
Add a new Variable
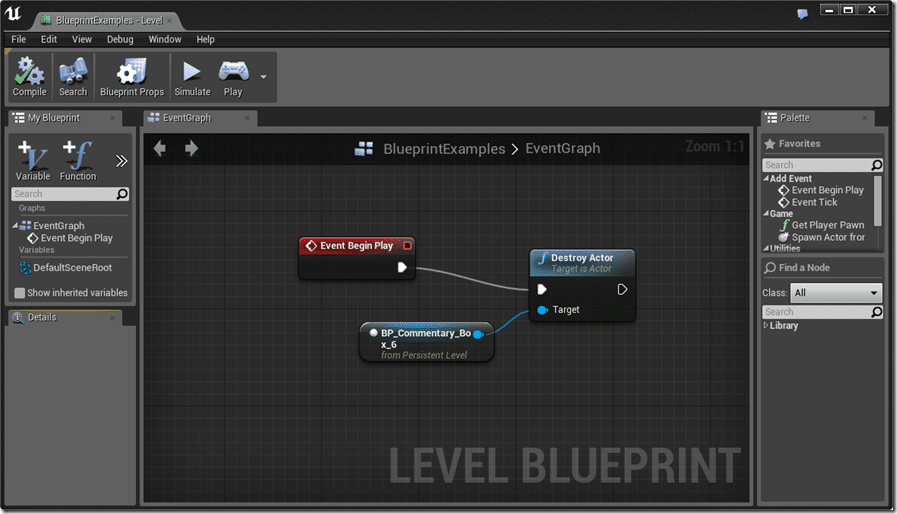tap(33, 161)
